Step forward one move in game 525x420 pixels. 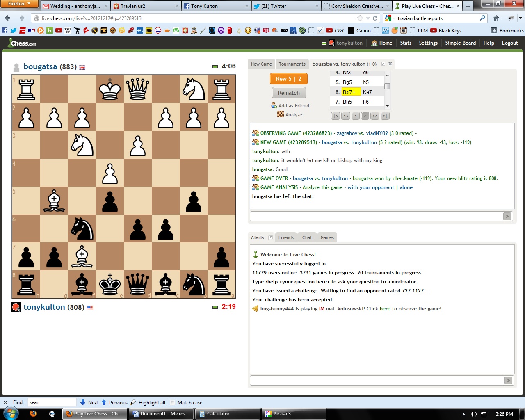point(365,116)
